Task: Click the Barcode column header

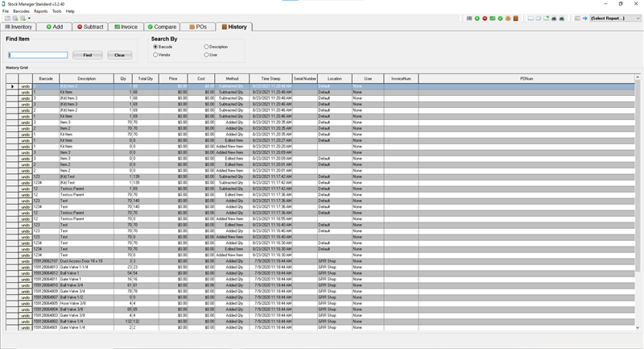Action: click(46, 78)
